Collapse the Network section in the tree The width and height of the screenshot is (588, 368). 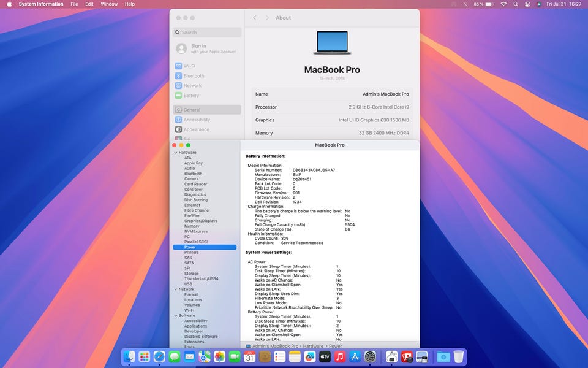pos(176,289)
